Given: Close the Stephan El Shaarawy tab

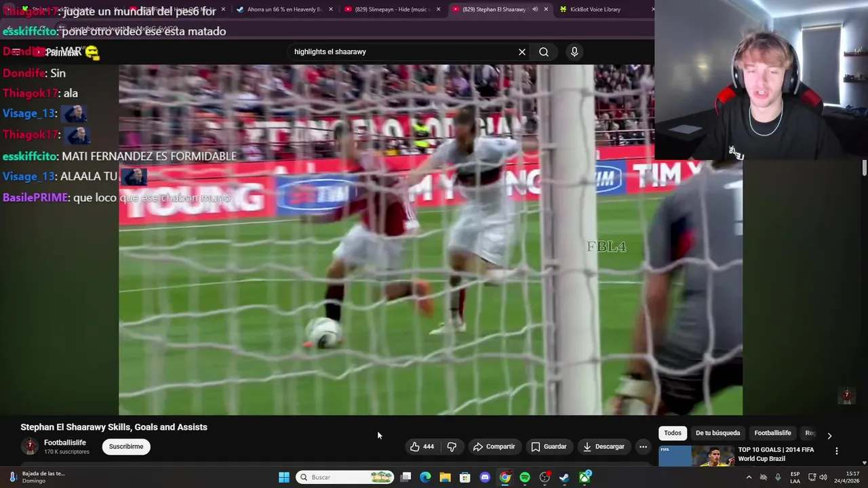Looking at the screenshot, I should coord(546,9).
